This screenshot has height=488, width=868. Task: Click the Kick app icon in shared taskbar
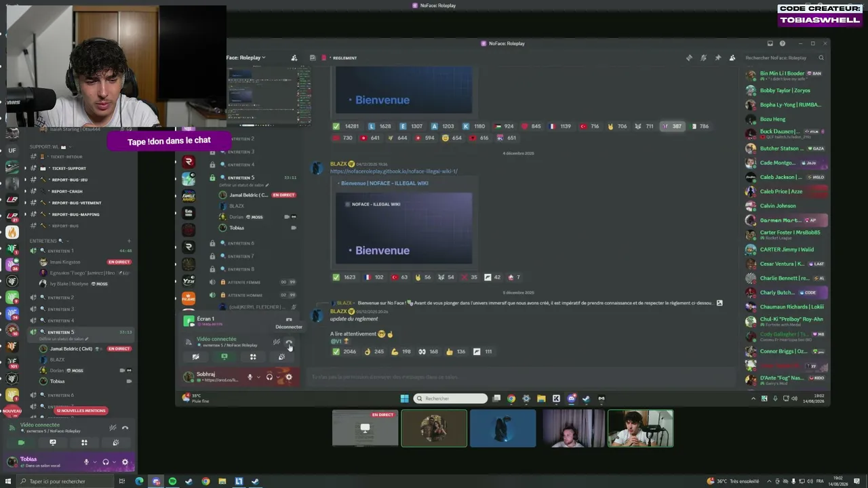(556, 399)
